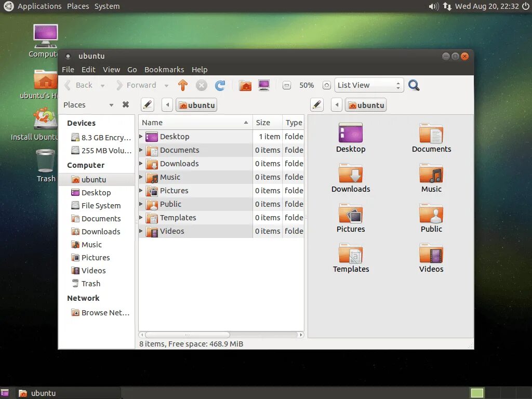The width and height of the screenshot is (532, 399).
Task: Sort by the Size column header
Action: [x=268, y=123]
